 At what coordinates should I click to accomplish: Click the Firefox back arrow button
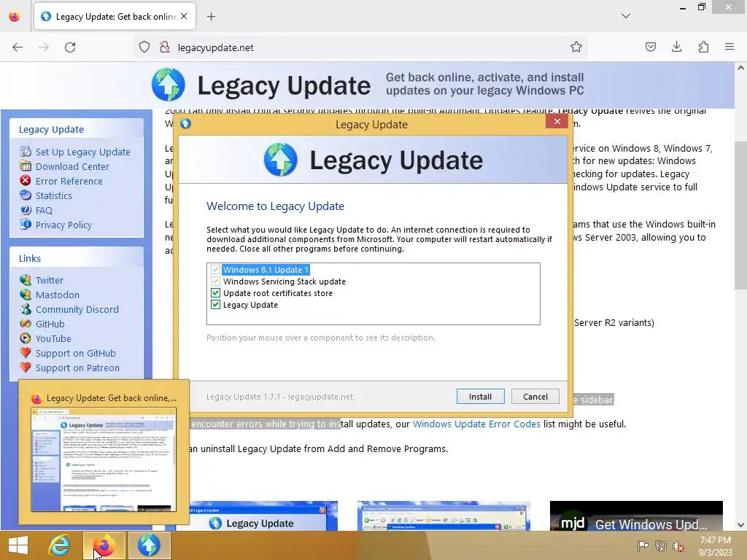[18, 47]
